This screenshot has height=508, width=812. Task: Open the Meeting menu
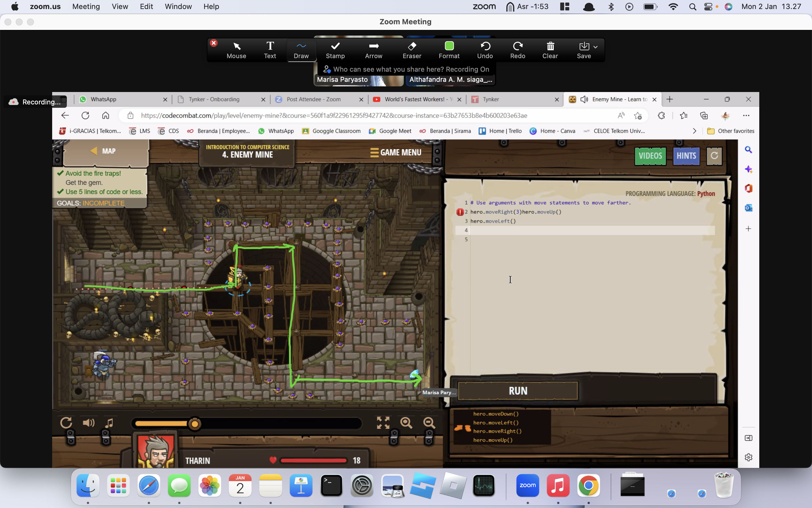coord(86,6)
